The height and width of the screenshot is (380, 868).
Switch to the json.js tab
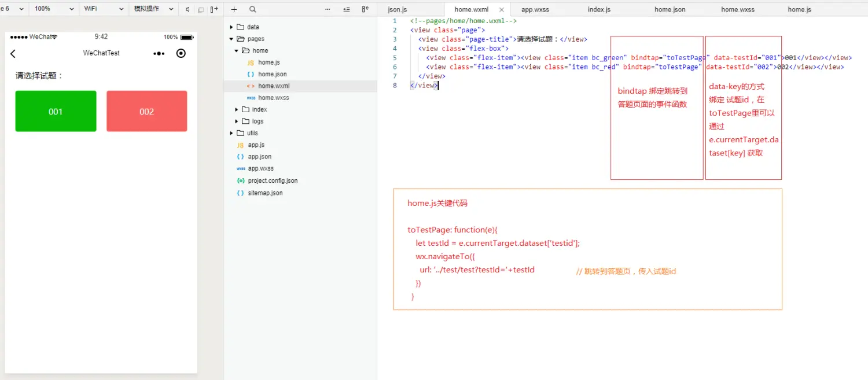pyautogui.click(x=397, y=10)
